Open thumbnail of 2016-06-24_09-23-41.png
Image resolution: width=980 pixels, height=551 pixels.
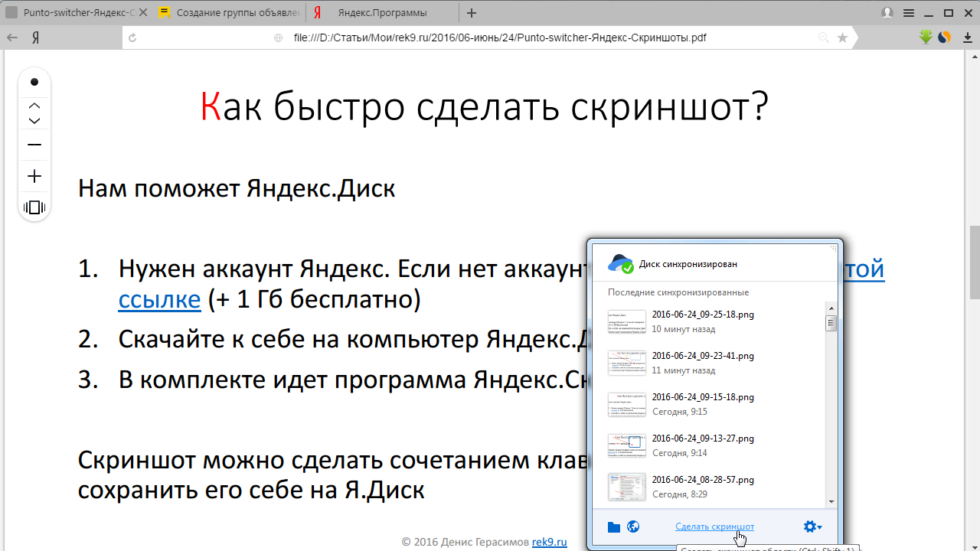pyautogui.click(x=626, y=363)
